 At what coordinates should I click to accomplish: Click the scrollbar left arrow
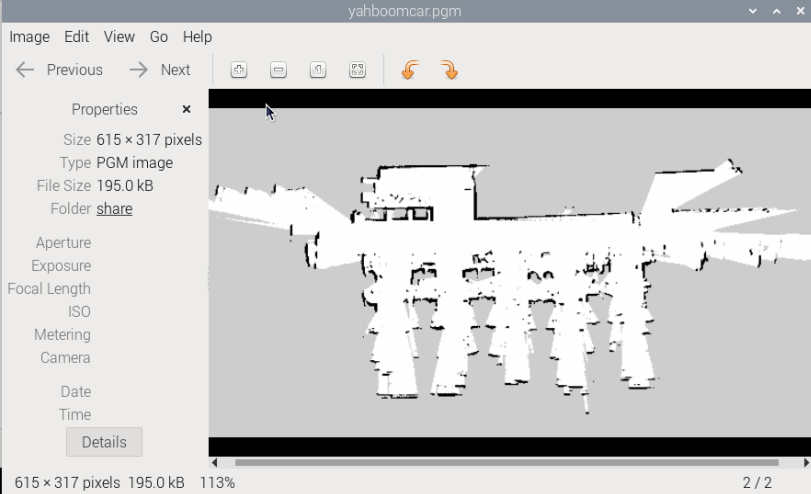pyautogui.click(x=213, y=463)
